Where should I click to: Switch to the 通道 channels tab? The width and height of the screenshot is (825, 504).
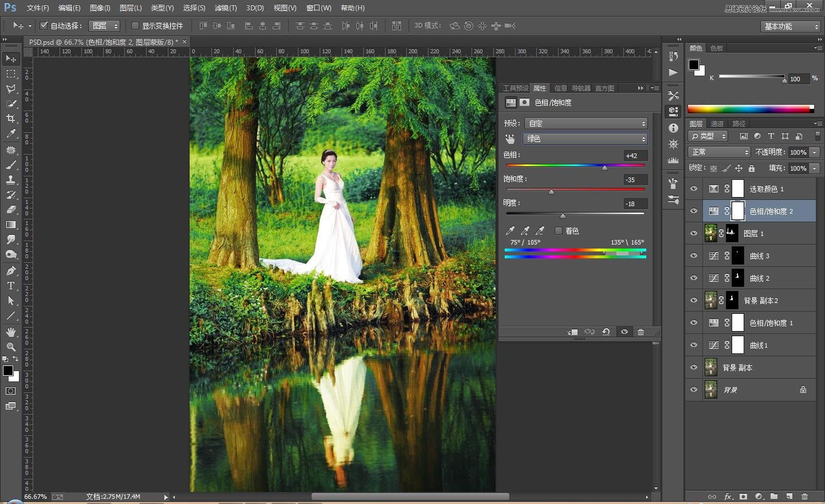tap(717, 124)
